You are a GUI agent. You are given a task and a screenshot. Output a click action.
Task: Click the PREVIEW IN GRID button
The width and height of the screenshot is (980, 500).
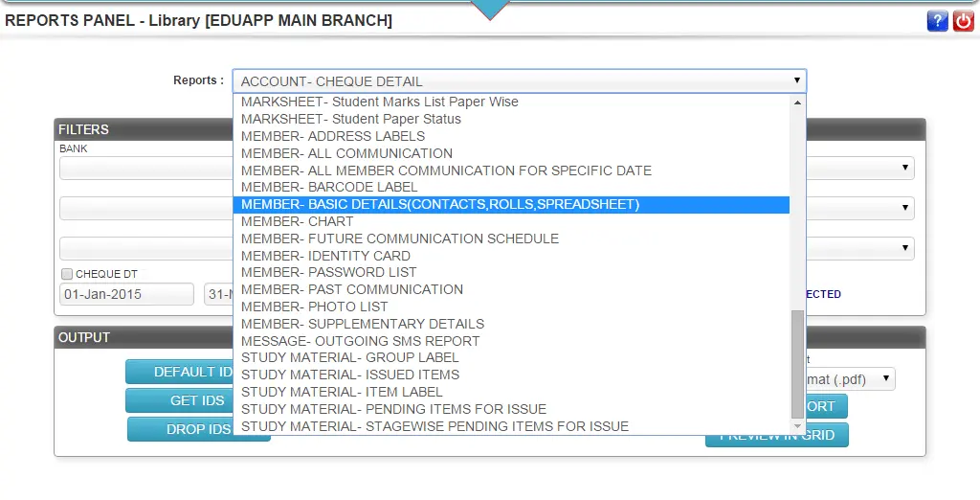pos(776,435)
